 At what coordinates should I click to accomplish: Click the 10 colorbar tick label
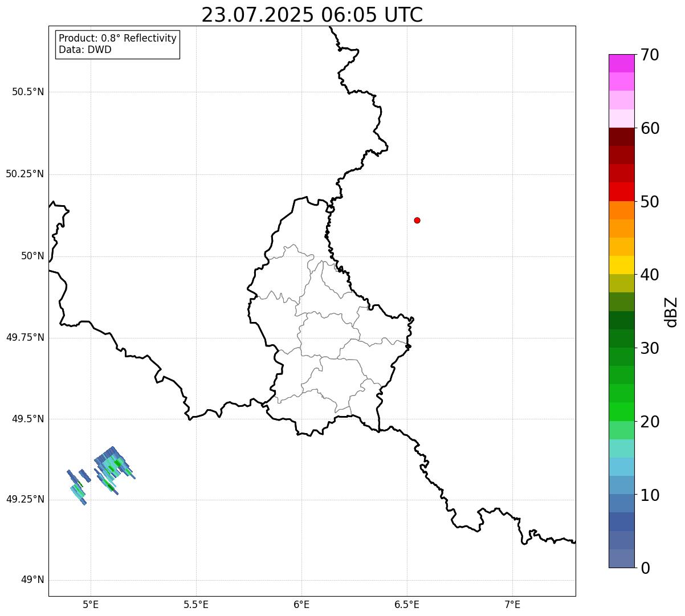(650, 495)
